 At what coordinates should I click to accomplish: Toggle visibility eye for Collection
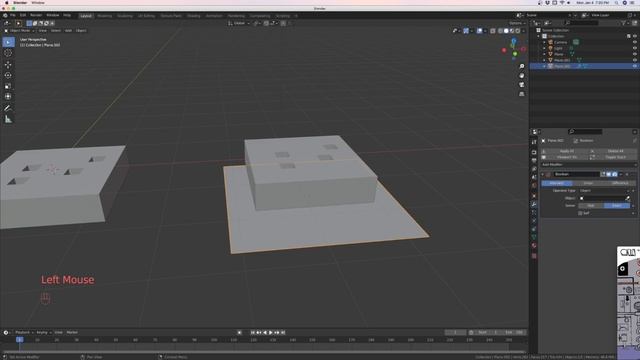(634, 36)
